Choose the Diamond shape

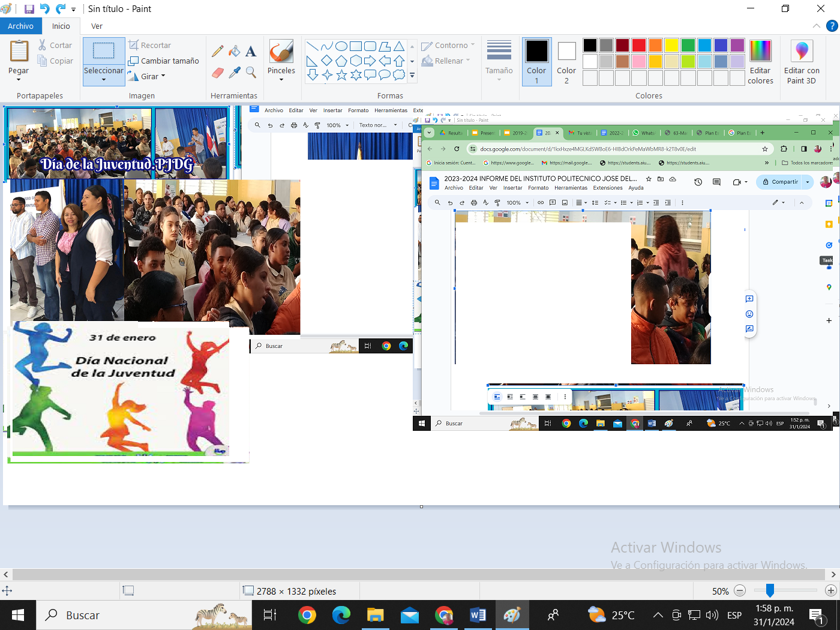pos(326,61)
